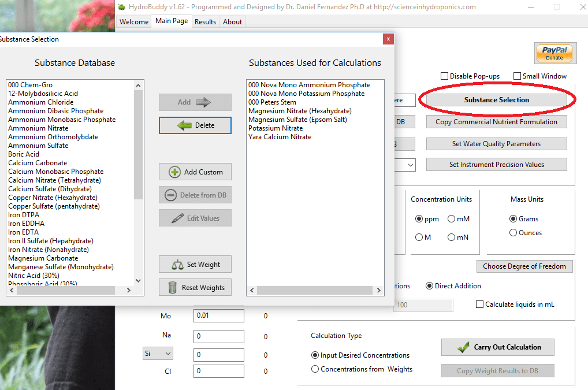Select the Direct Addition option
Image resolution: width=588 pixels, height=390 pixels.
click(x=430, y=286)
